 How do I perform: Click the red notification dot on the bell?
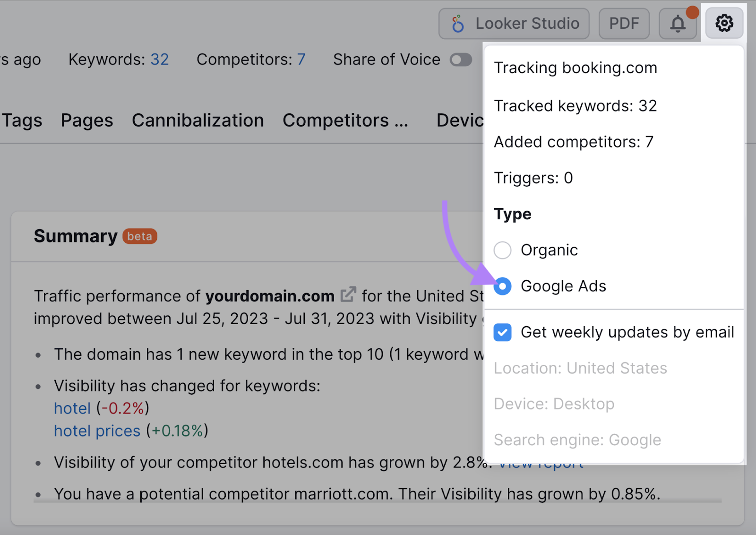[x=692, y=13]
